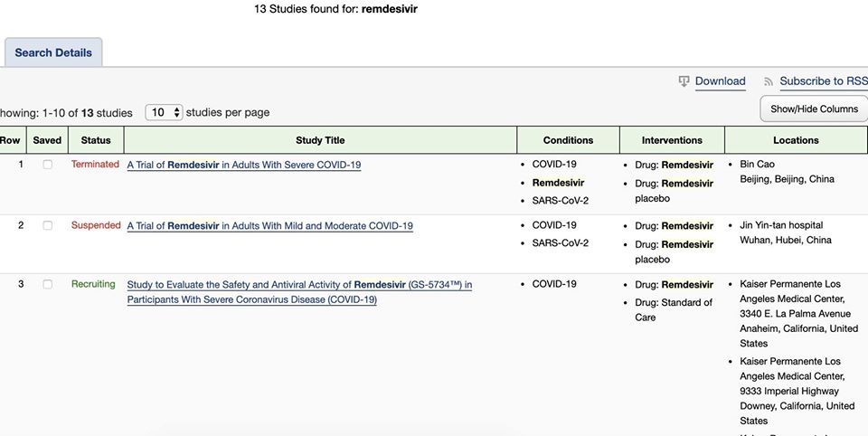Switch to the Search Details tab

tap(53, 52)
